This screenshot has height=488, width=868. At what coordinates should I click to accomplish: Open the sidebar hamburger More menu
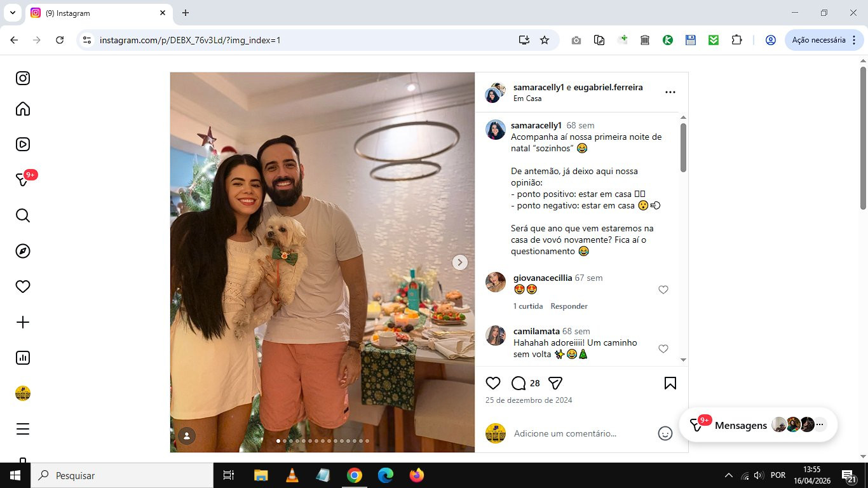[x=23, y=429]
